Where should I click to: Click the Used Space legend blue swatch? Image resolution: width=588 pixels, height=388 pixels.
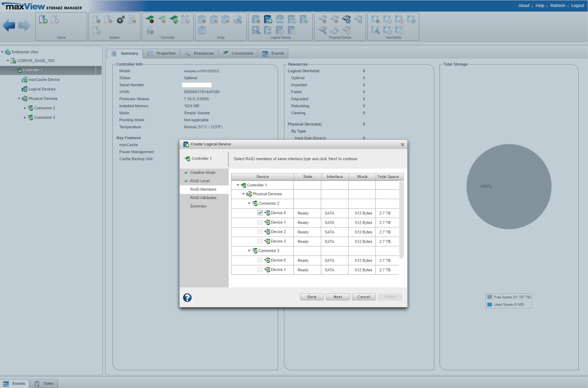point(490,305)
